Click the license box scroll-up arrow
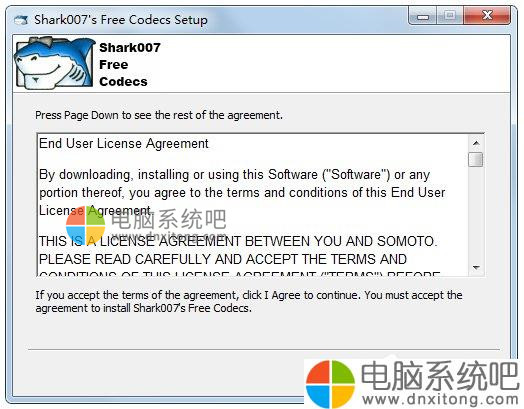 (476, 143)
